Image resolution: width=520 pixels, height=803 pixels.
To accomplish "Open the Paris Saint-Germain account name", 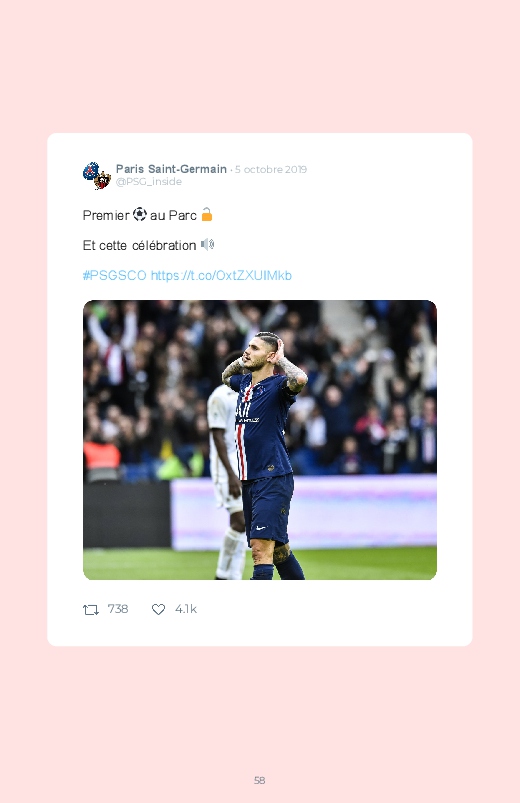I will point(171,169).
